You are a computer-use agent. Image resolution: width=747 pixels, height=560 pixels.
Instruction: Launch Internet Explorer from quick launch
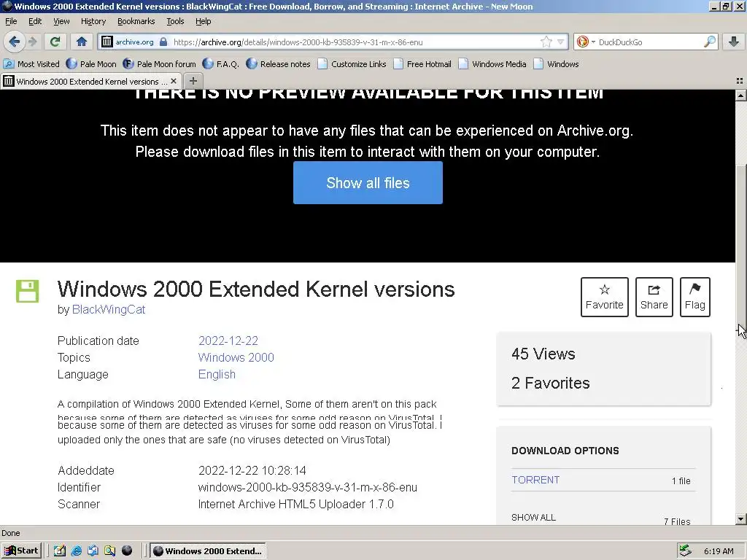[76, 551]
